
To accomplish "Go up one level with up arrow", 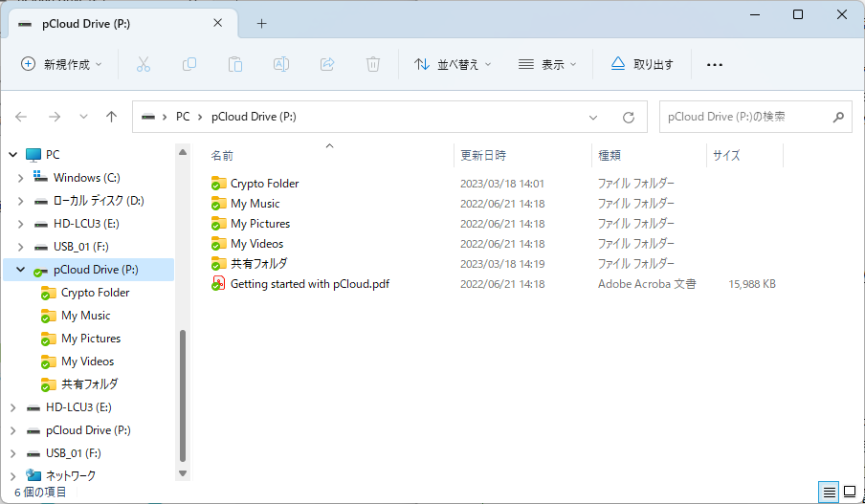I will (111, 117).
